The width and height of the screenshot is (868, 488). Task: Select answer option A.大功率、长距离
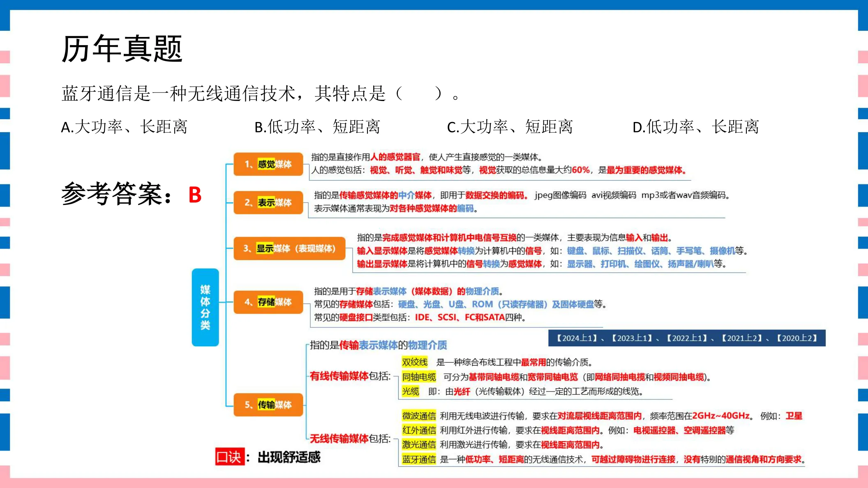124,127
